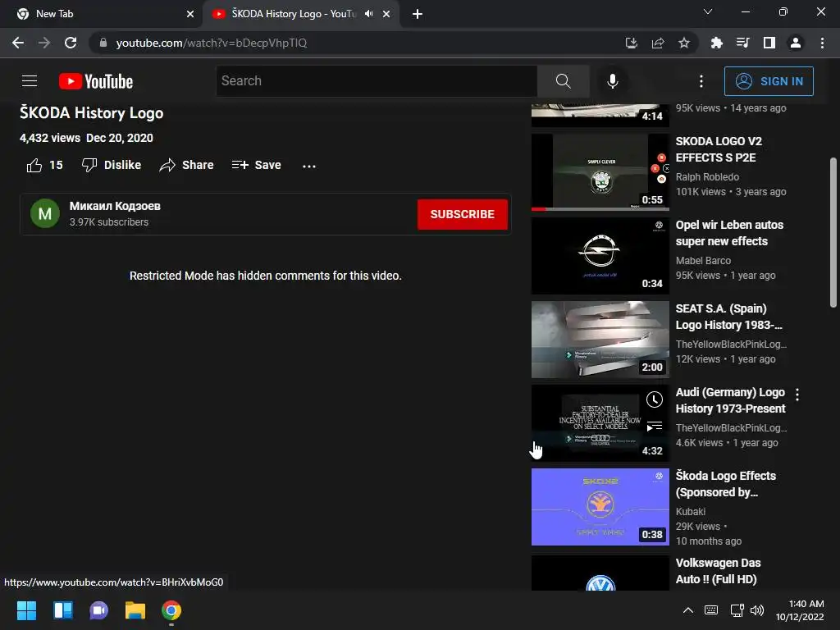The image size is (840, 630).
Task: Open a new browser tab
Action: tap(418, 14)
